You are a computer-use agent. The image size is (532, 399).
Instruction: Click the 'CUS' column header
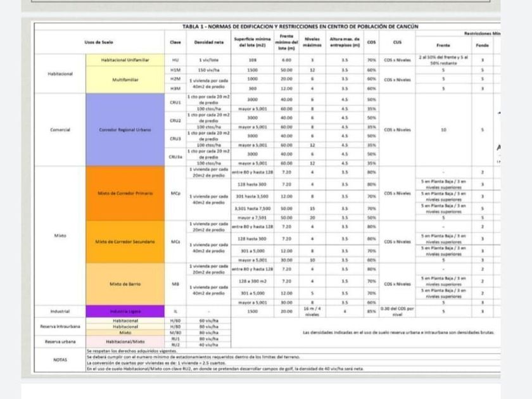click(397, 42)
